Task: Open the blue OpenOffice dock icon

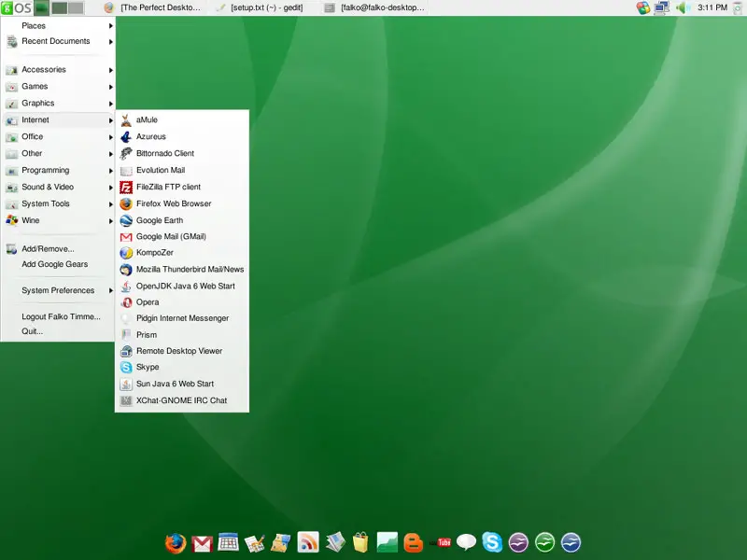Action: coord(571,542)
